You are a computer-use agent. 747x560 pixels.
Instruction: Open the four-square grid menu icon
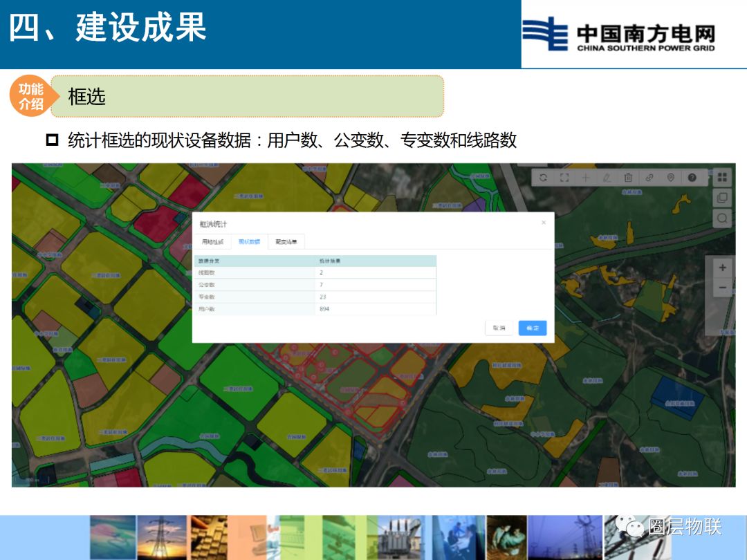point(722,177)
